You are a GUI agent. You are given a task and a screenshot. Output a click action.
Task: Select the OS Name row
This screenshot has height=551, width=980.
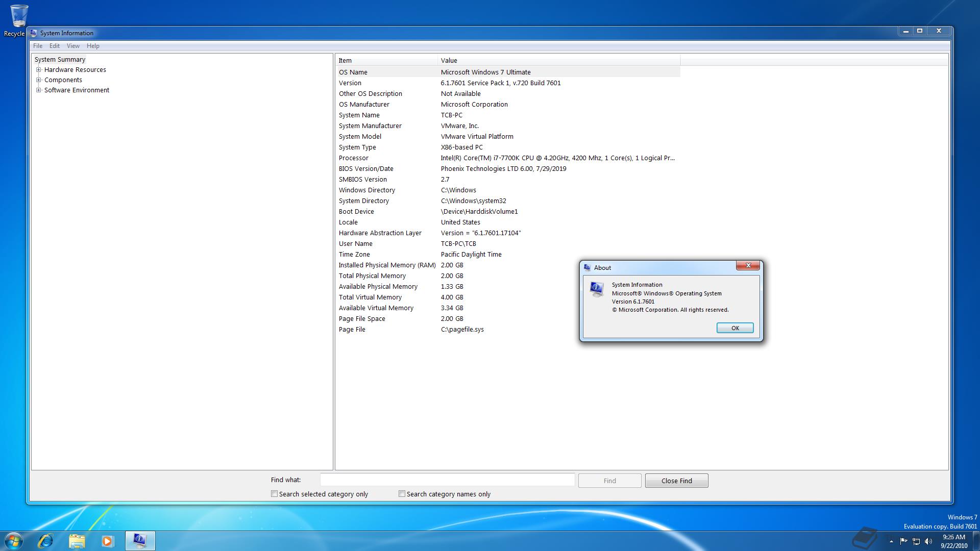coord(508,72)
